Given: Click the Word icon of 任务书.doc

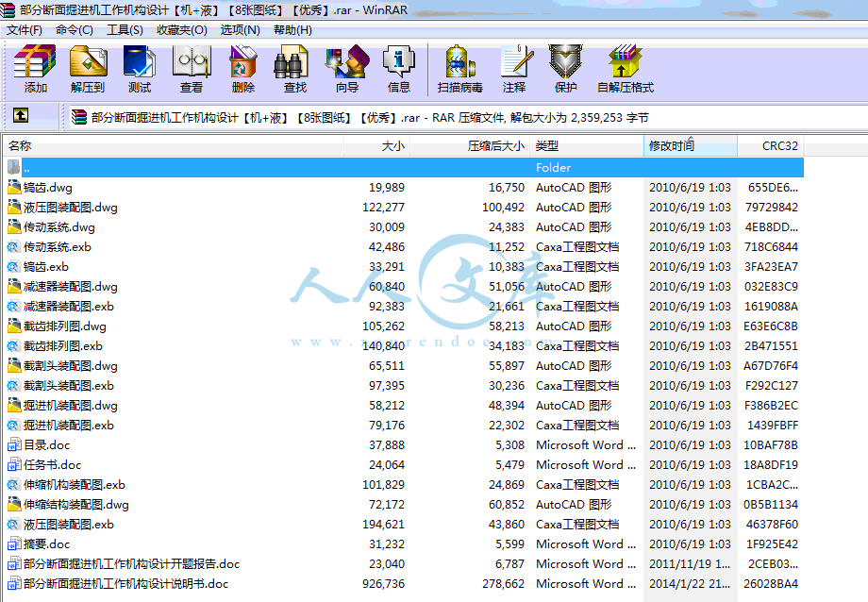Looking at the screenshot, I should (14, 464).
